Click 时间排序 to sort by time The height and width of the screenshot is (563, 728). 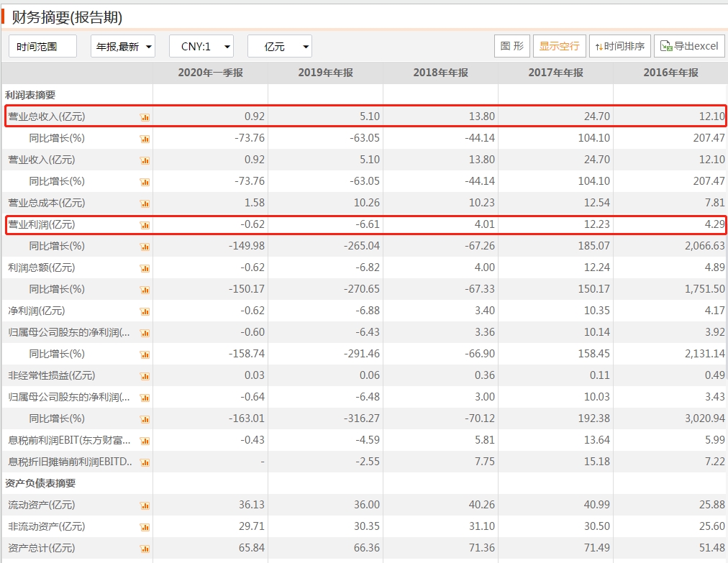point(620,46)
